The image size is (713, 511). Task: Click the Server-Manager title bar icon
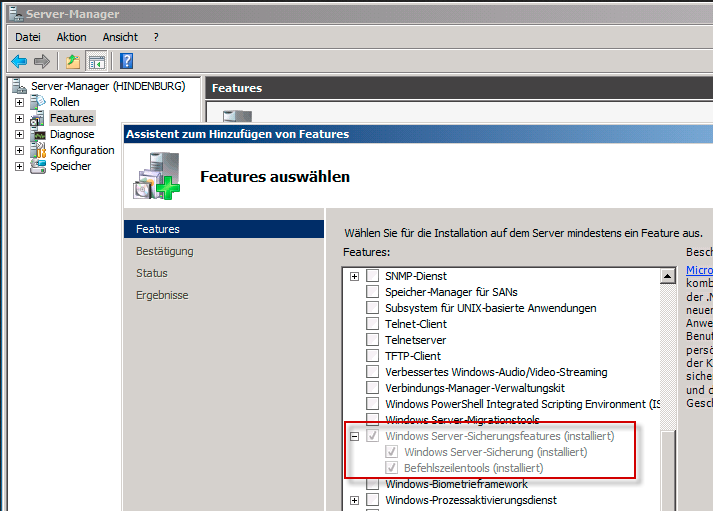(x=16, y=14)
